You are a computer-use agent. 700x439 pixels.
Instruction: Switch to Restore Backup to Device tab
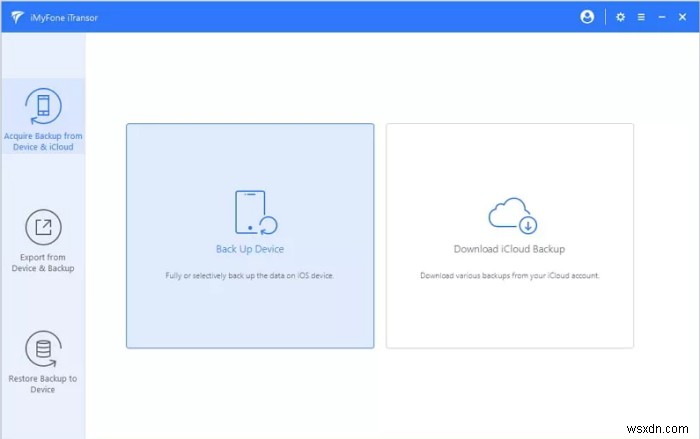click(43, 361)
